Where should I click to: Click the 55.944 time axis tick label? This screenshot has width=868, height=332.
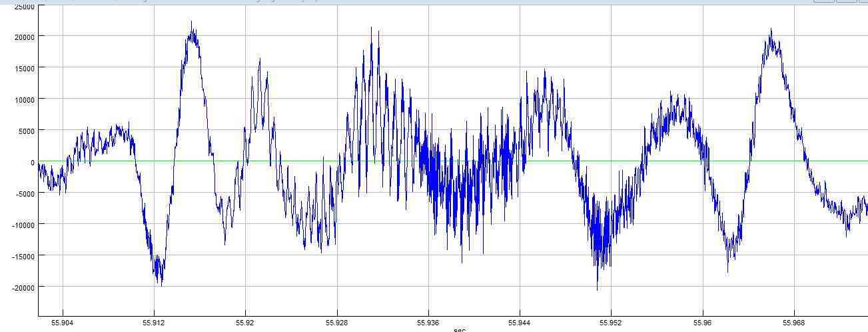[520, 322]
